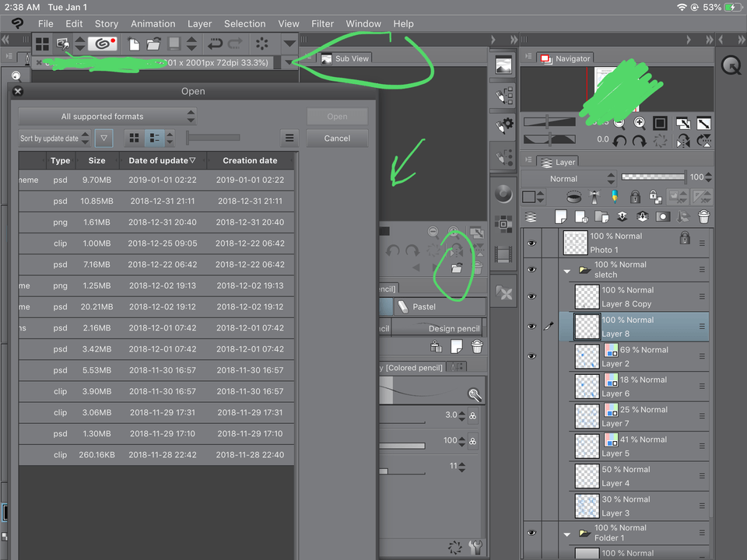Viewport: 747px width, 560px height.
Task: Toggle Set as reference layer lighthouse icon
Action: coord(594,197)
